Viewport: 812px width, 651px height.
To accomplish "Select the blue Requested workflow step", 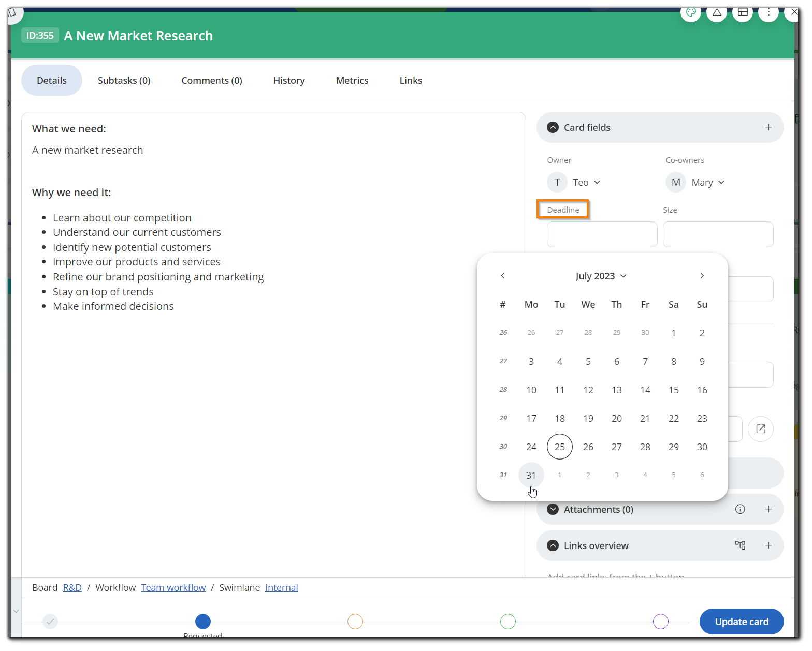I will (x=203, y=621).
